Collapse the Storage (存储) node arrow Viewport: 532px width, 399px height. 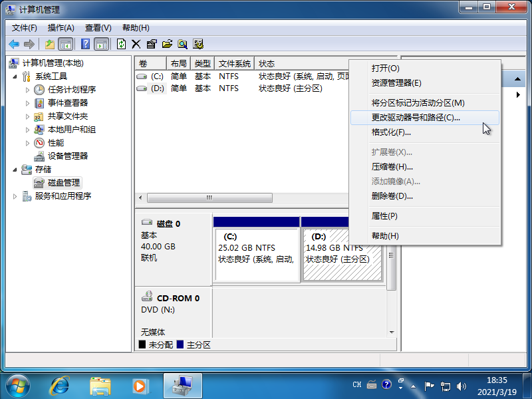(x=15, y=170)
